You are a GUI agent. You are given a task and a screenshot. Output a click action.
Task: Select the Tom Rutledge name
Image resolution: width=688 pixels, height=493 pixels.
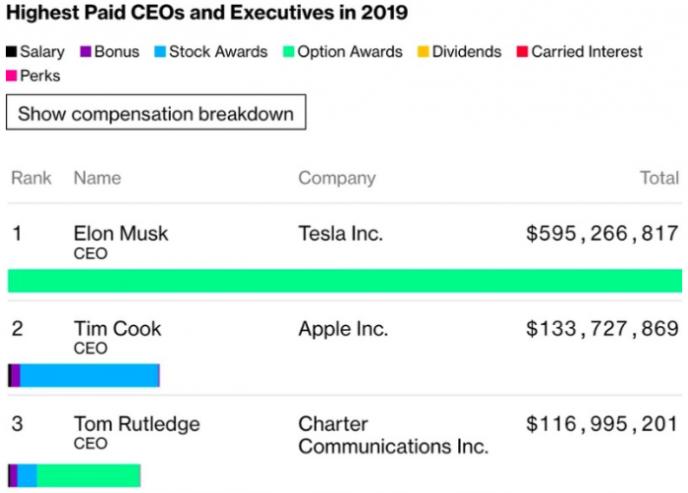click(136, 424)
